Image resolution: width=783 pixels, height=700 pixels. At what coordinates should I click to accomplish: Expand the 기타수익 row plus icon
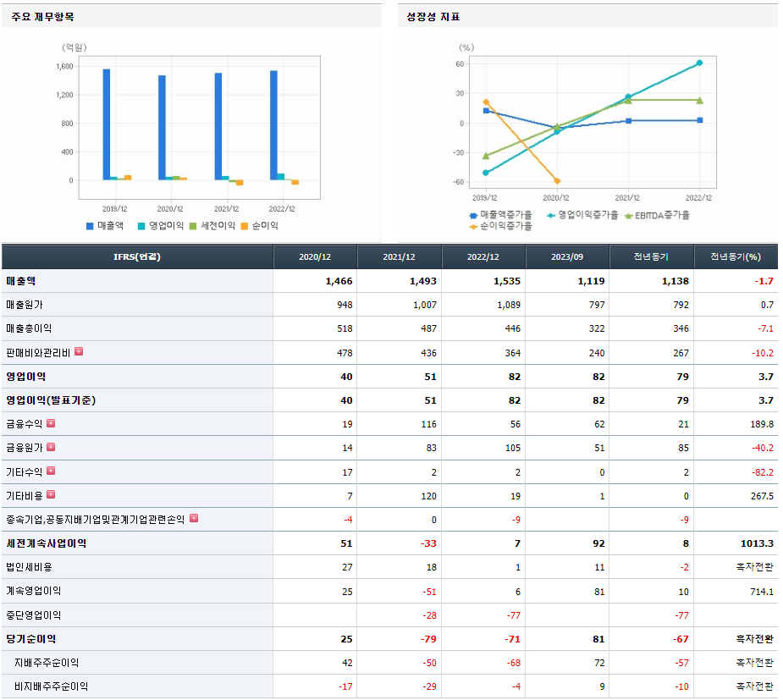coord(51,471)
